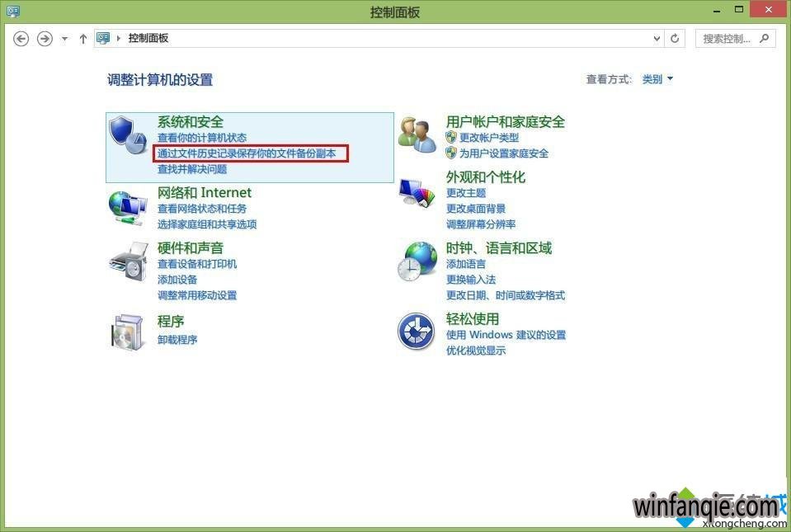The height and width of the screenshot is (532, 791).
Task: Open the 时钟、语言和区域 category
Action: pos(499,248)
